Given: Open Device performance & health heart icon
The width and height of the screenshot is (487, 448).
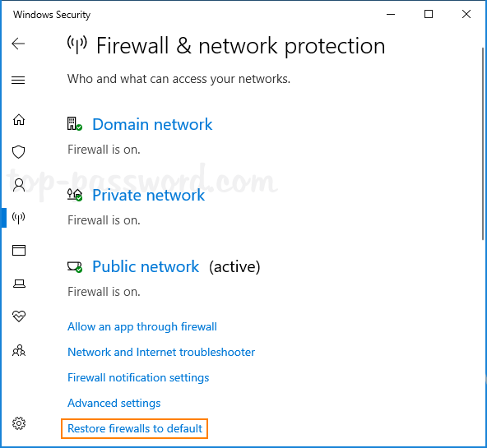Looking at the screenshot, I should pos(19,316).
